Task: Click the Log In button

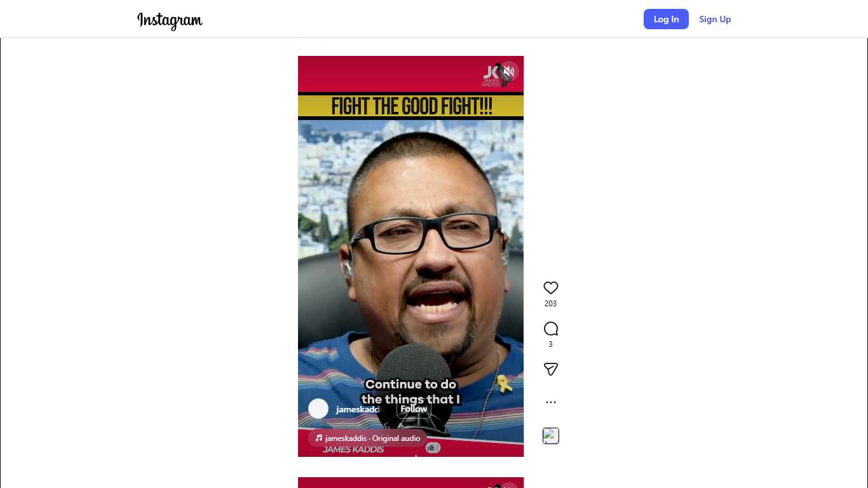Action: tap(666, 19)
